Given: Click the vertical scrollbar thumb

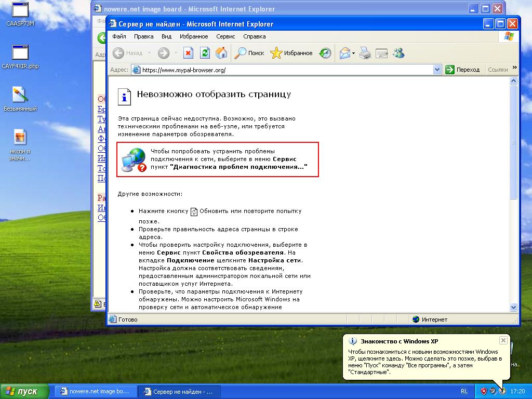Looking at the screenshot, I should click(x=513, y=142).
